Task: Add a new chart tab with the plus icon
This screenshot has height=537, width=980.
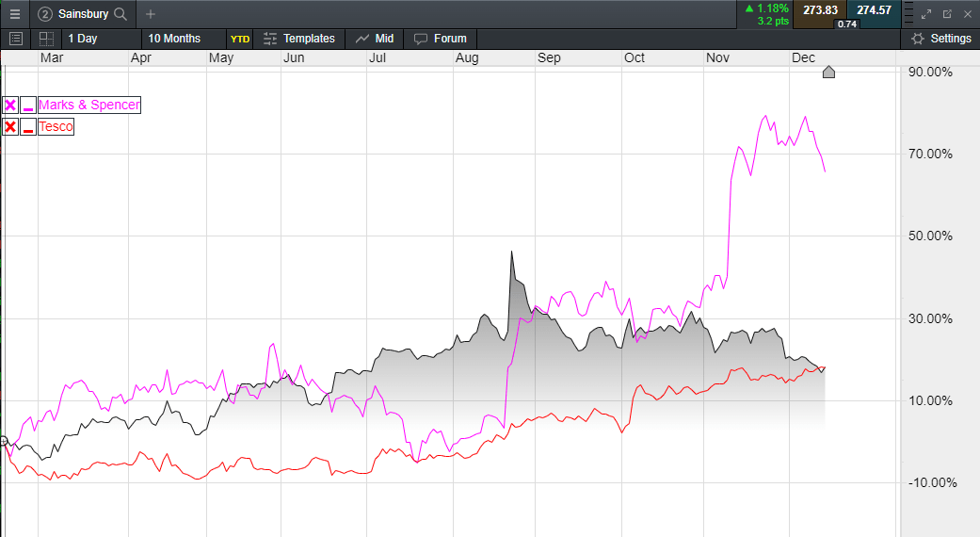Action: pos(151,14)
